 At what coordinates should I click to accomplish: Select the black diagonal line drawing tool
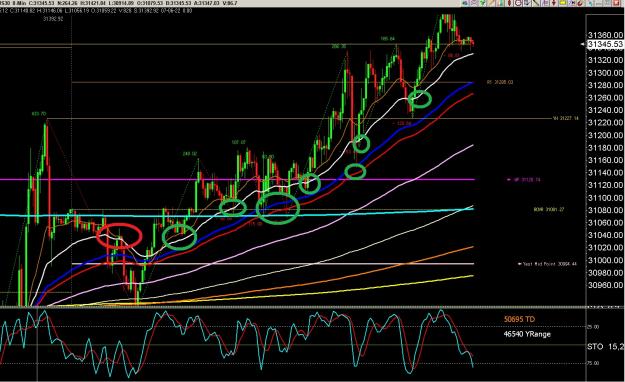tap(536, 3)
